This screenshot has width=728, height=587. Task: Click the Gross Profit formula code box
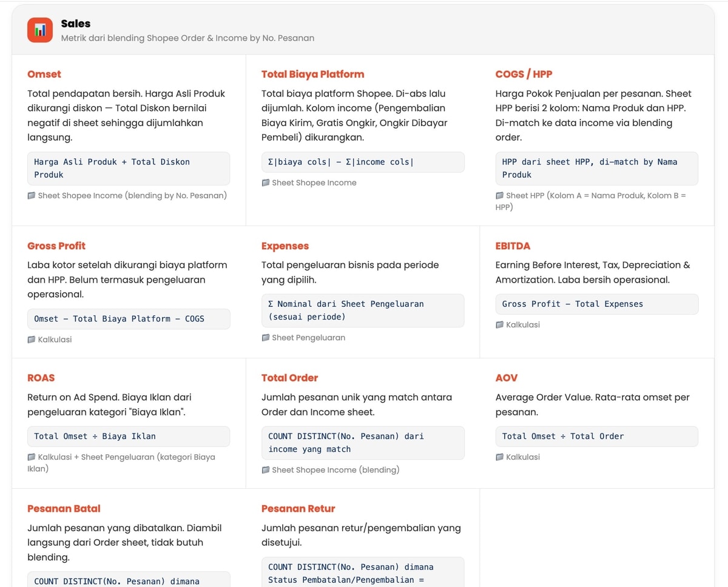pyautogui.click(x=129, y=318)
